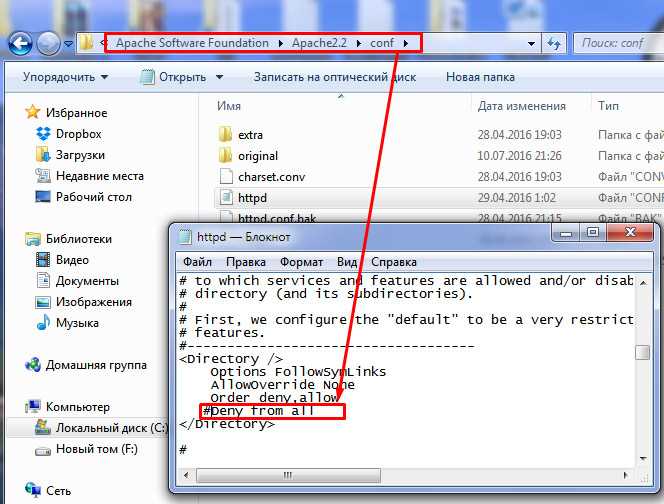Click the Видео film icon
Screen dimensions: 664x504
tap(43, 260)
